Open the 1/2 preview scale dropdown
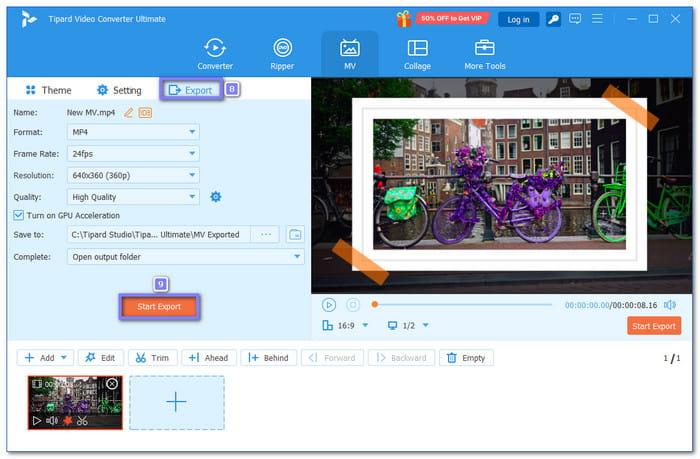The height and width of the screenshot is (459, 700). coord(408,325)
